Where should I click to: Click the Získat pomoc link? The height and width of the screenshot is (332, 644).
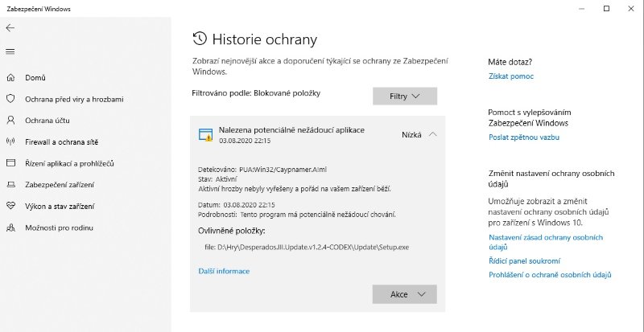(511, 76)
